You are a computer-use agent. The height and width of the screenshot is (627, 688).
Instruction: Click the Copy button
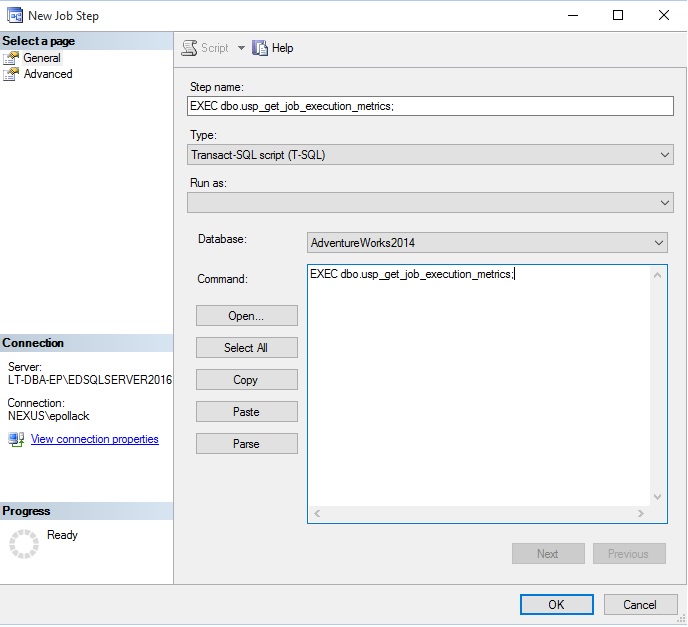click(247, 380)
